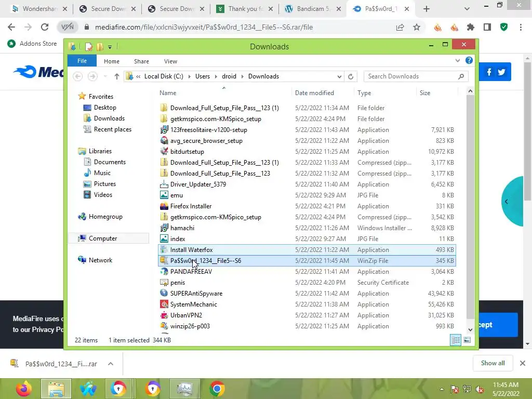Select Desktop under Favorites

[x=100, y=108]
